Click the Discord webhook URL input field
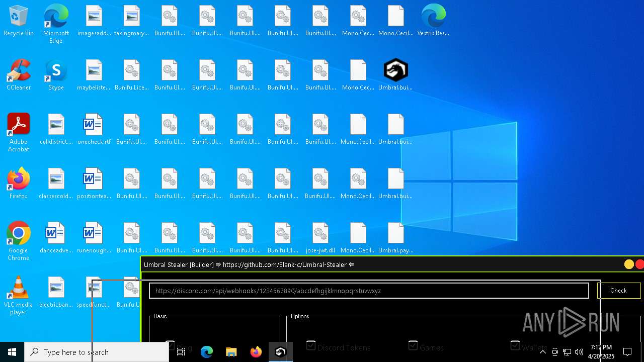 point(369,291)
